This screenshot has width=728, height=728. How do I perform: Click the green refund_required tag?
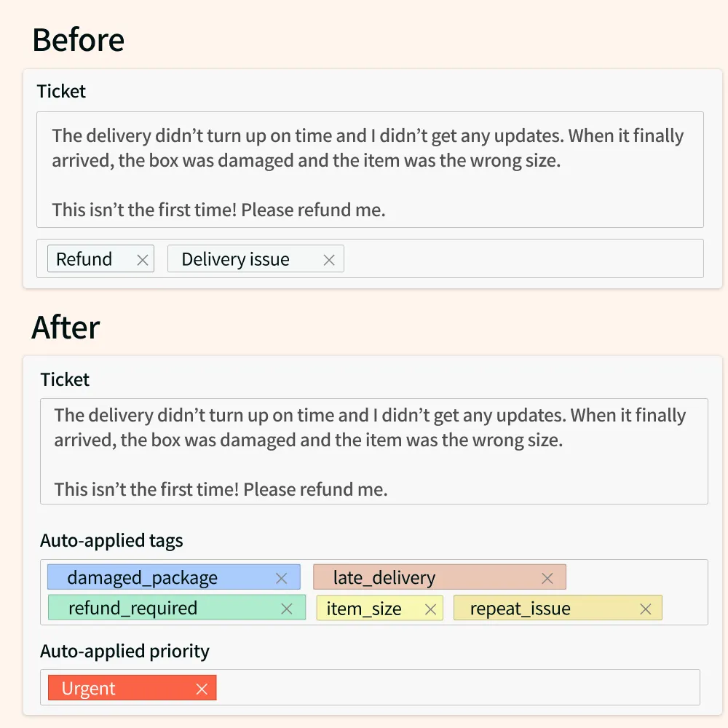click(177, 607)
